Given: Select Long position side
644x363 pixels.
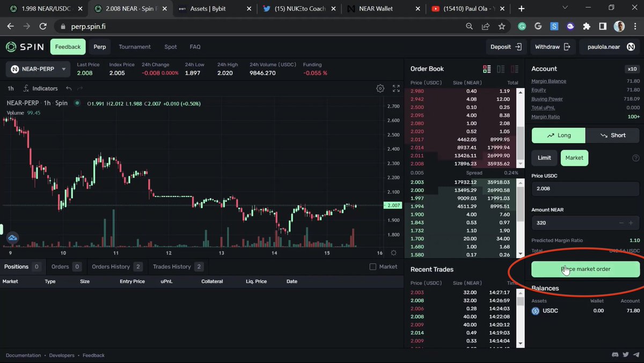Looking at the screenshot, I should pyautogui.click(x=559, y=135).
